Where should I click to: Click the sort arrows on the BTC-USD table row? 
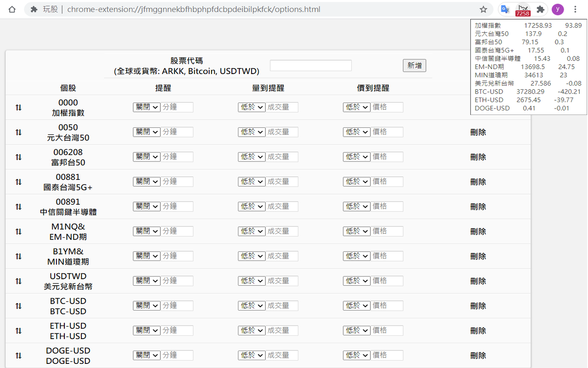pyautogui.click(x=18, y=306)
